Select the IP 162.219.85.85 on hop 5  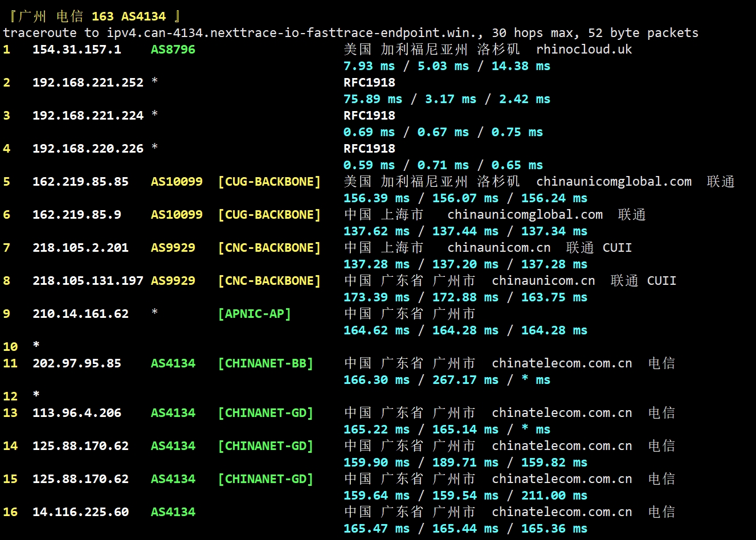80,182
